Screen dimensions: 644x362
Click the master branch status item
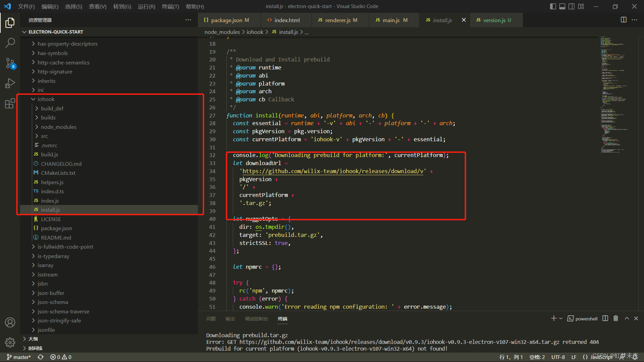click(x=19, y=357)
